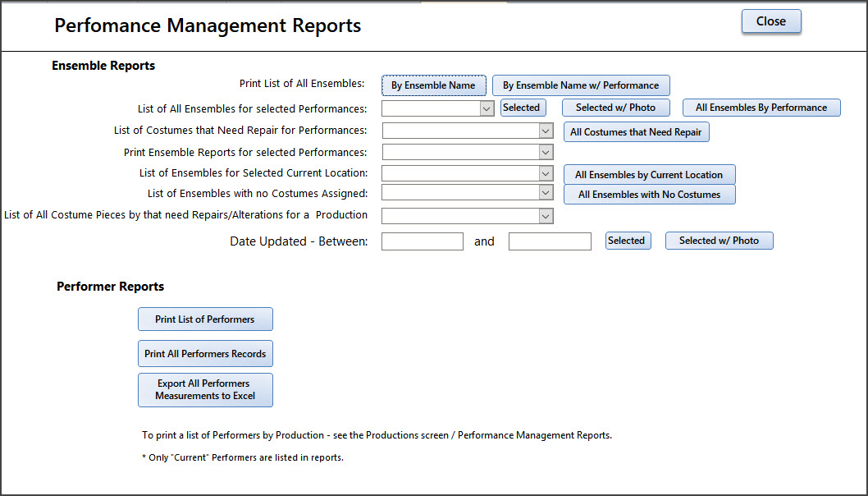Click 'List of Ensembles for Selected Current Location:' label

pyautogui.click(x=254, y=173)
